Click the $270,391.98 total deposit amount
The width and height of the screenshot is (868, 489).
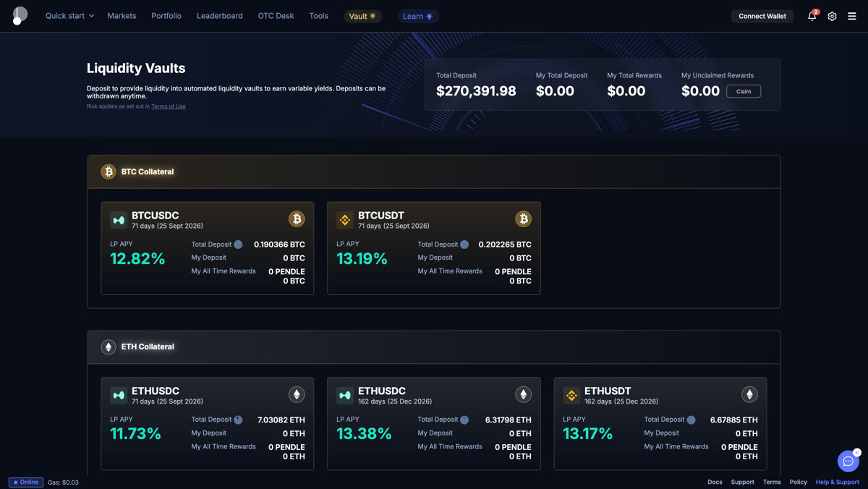pos(476,91)
